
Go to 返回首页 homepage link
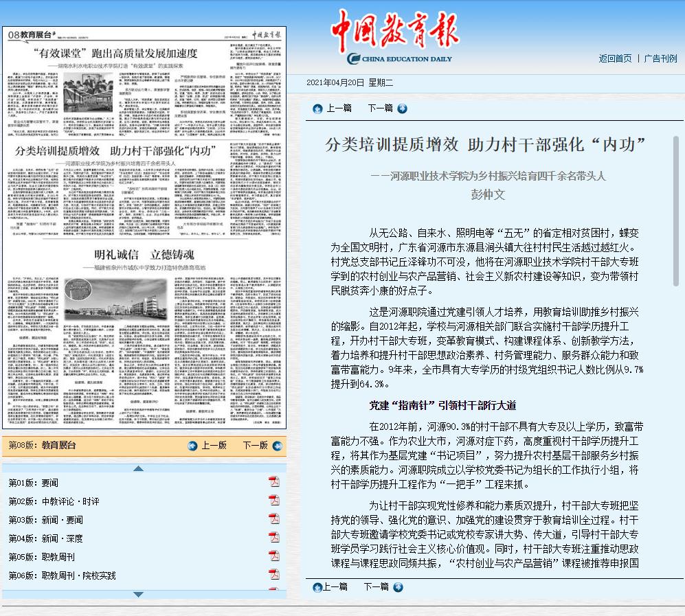(x=614, y=58)
